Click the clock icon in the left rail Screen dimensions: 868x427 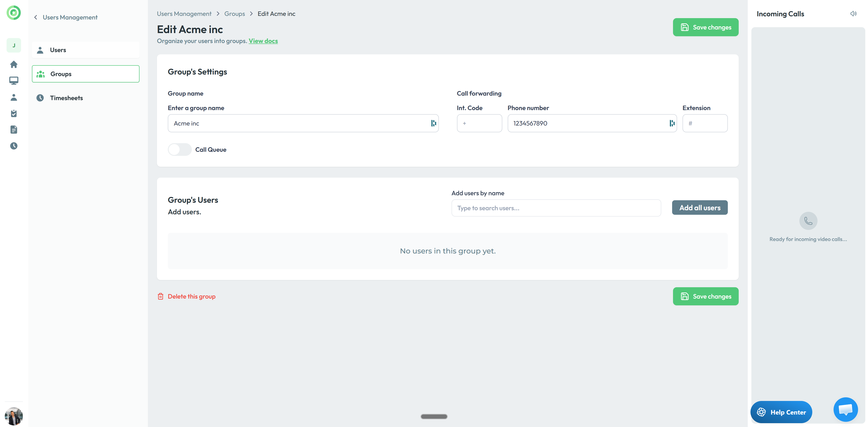(x=14, y=146)
